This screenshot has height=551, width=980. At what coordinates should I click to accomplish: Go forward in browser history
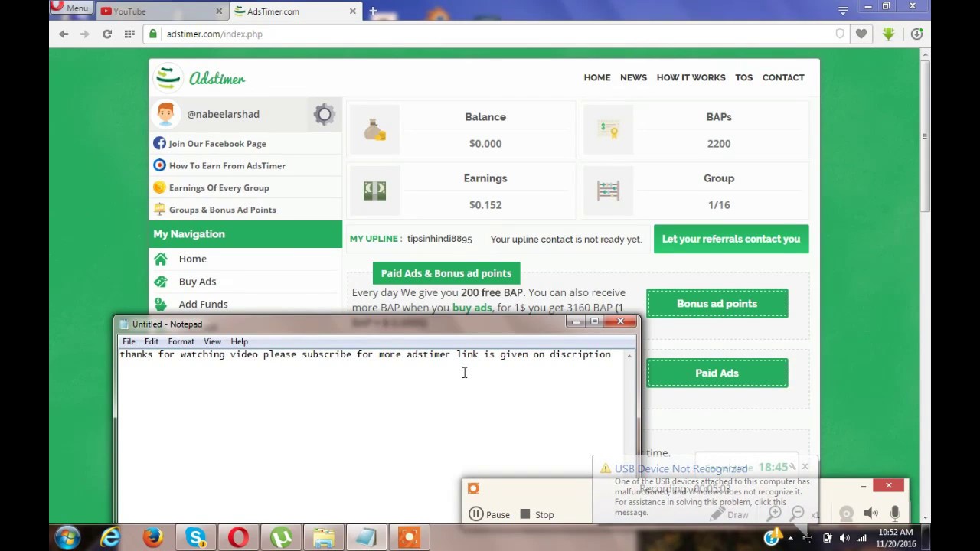point(84,34)
